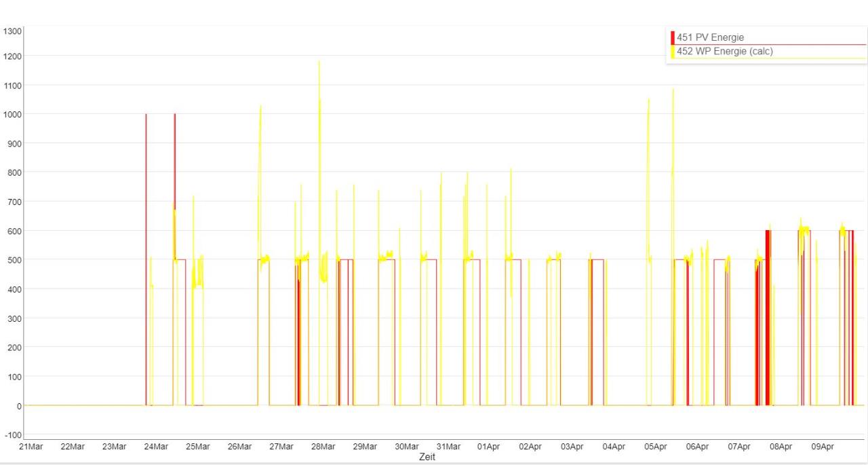
Task: Click the -100 y-axis value
Action: (x=13, y=434)
